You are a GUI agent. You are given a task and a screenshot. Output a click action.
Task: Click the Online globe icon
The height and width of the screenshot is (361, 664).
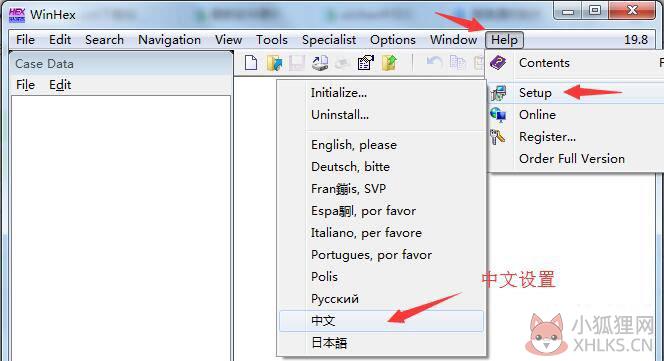coord(498,114)
